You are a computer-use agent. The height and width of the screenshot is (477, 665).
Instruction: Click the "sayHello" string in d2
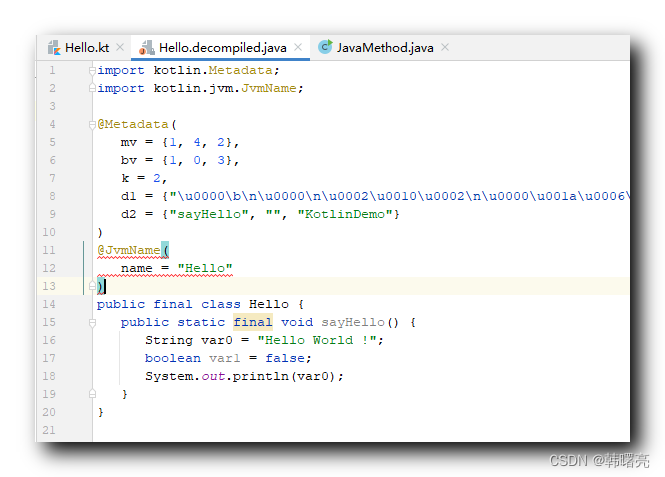click(209, 214)
